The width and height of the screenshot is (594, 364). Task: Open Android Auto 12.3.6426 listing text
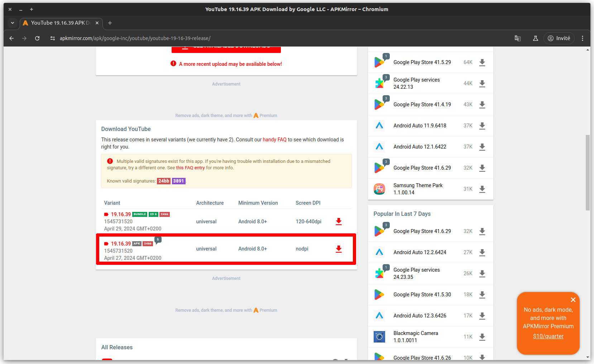[420, 316]
